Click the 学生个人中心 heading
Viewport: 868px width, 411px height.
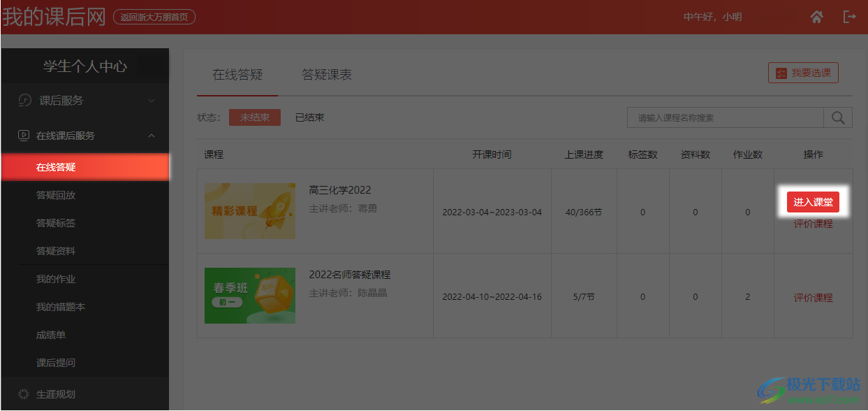click(x=85, y=66)
